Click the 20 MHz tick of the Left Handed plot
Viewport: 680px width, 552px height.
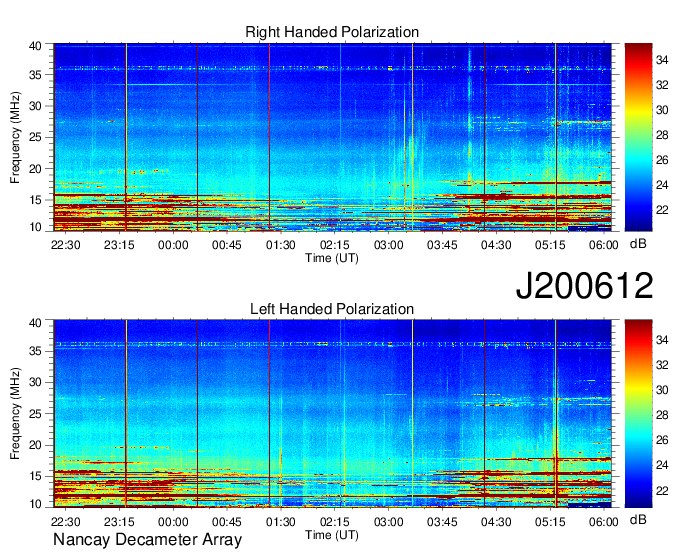click(x=35, y=445)
